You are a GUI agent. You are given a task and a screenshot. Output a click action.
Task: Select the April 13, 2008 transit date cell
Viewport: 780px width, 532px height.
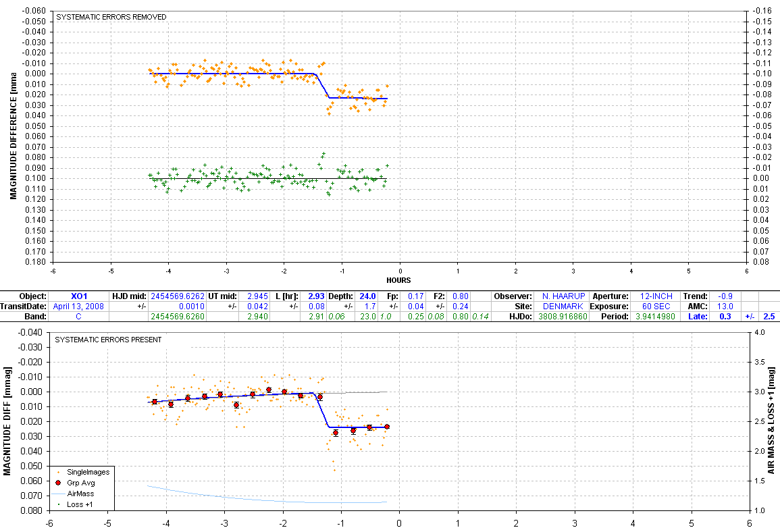pyautogui.click(x=79, y=306)
